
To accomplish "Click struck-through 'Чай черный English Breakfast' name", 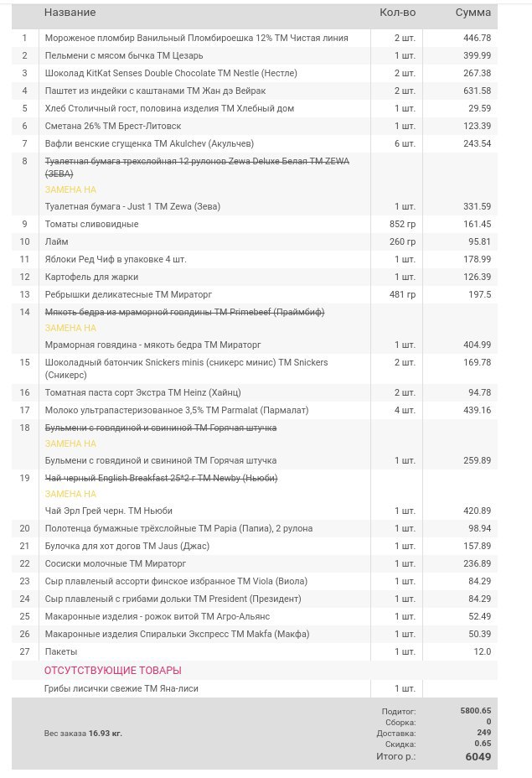I will (x=161, y=478).
